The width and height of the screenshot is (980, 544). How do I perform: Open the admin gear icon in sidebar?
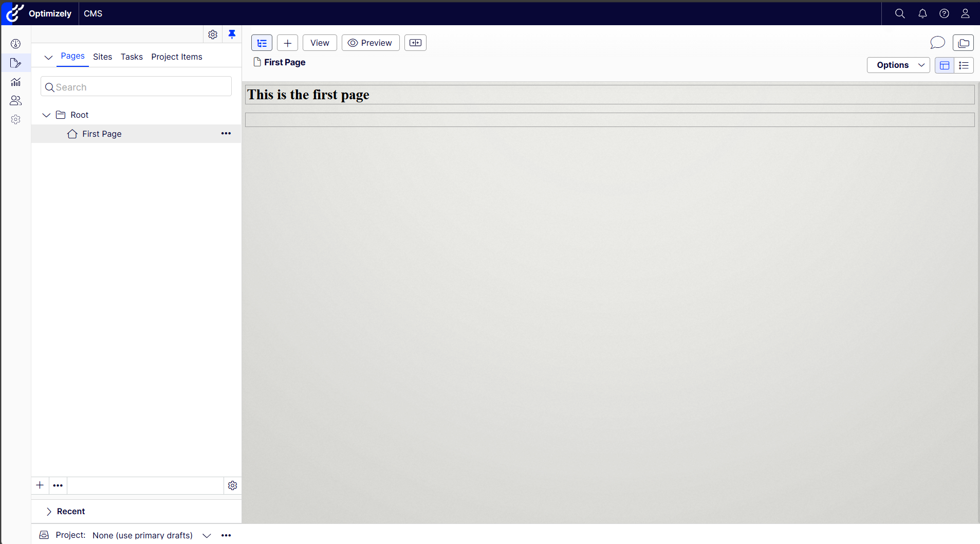tap(16, 119)
